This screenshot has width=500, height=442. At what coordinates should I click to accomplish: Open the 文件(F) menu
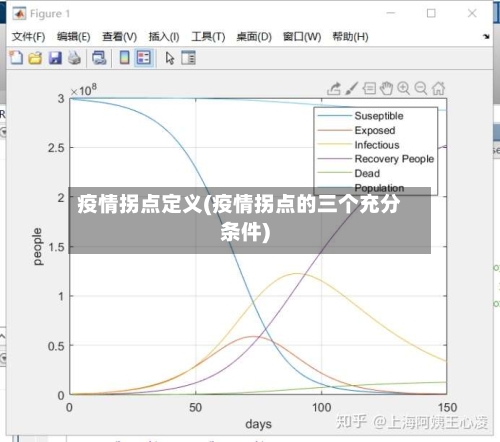[x=28, y=37]
